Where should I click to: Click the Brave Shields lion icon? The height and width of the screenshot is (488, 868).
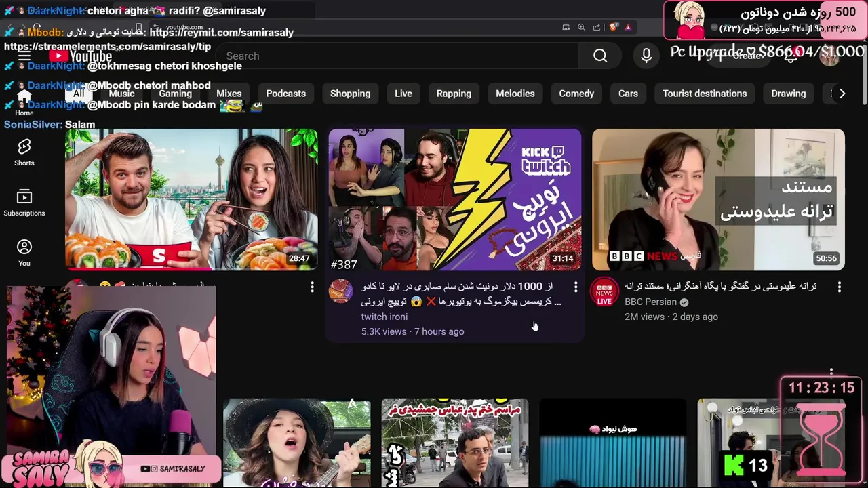(x=612, y=27)
